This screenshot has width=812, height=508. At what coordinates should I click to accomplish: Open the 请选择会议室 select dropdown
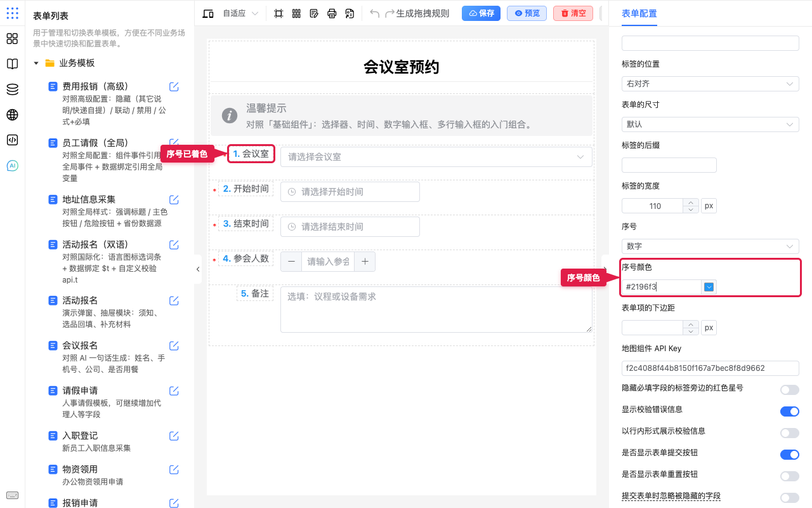tap(436, 157)
